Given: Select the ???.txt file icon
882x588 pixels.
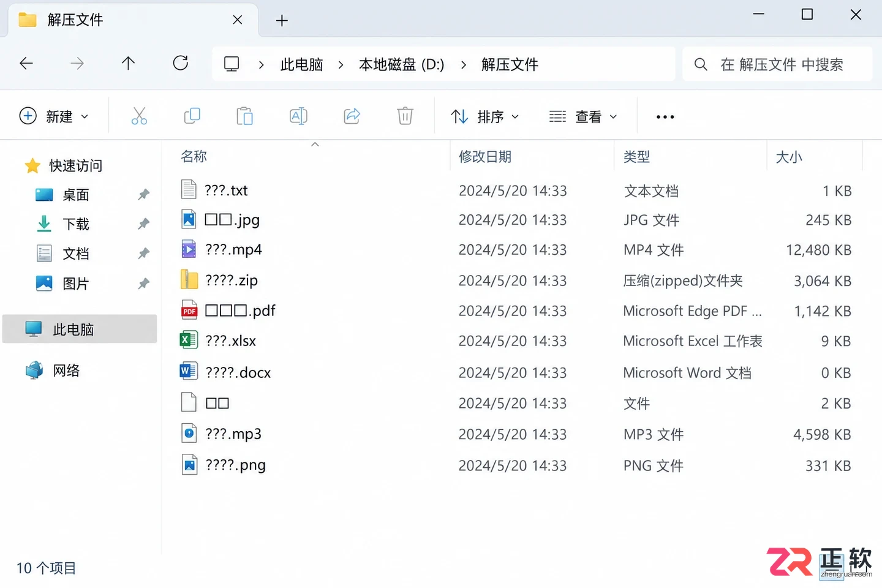Looking at the screenshot, I should 189,190.
